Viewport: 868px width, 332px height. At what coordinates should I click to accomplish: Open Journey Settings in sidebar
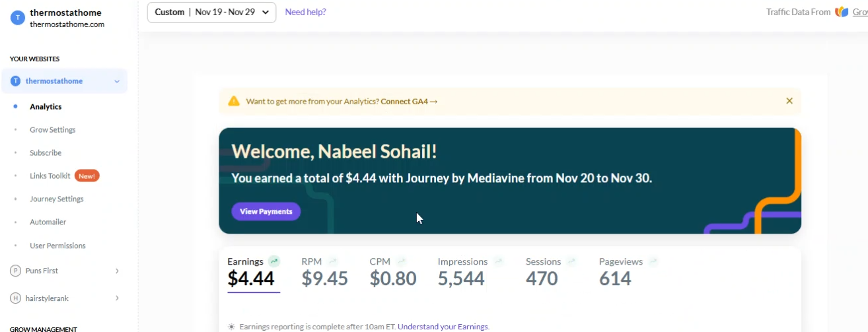click(x=57, y=199)
